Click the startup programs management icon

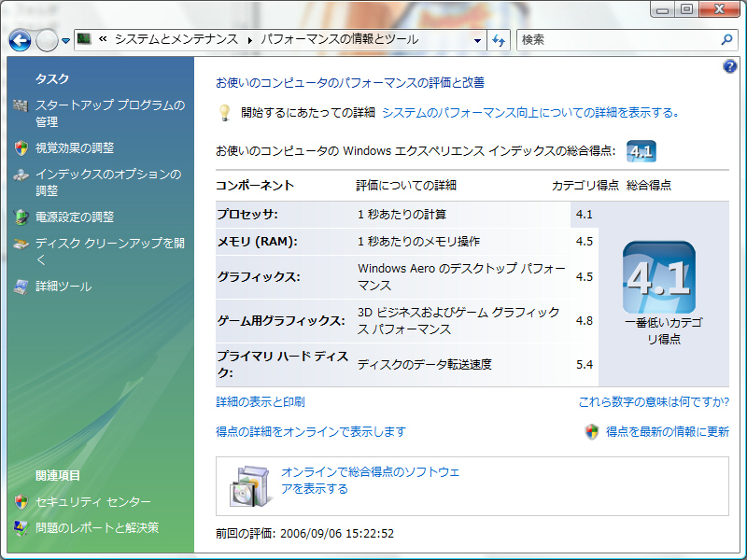click(21, 105)
